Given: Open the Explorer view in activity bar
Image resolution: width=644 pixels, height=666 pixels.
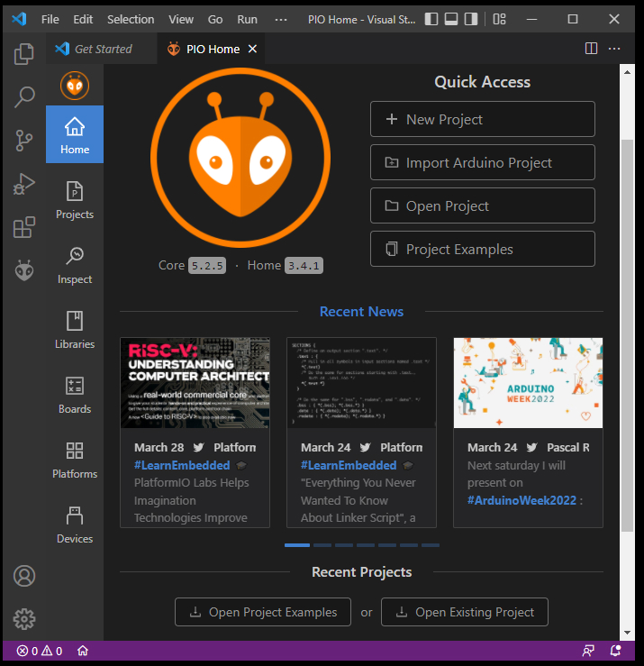Looking at the screenshot, I should click(23, 54).
